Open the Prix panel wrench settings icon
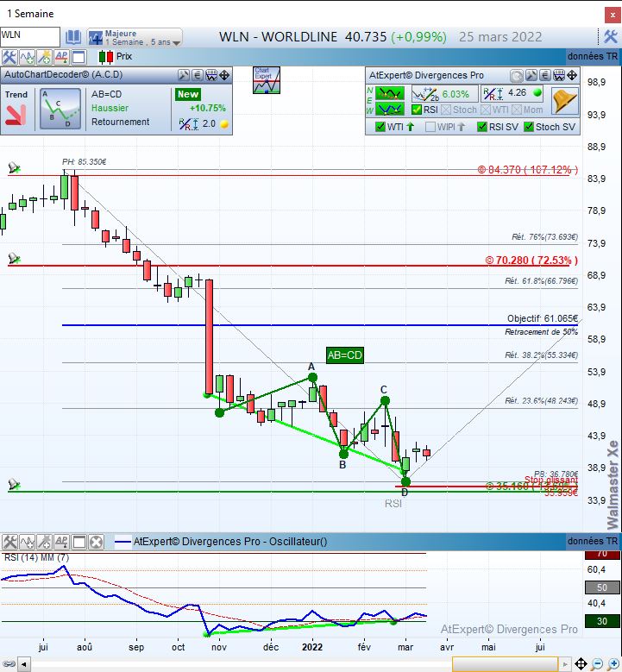The width and height of the screenshot is (622, 672). [x=9, y=57]
